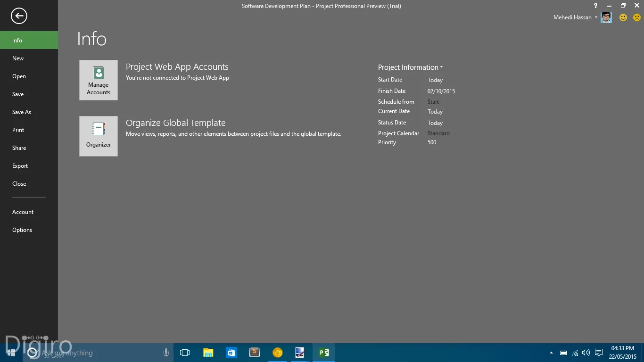Open the Export tab
Image resolution: width=644 pixels, height=362 pixels.
[29, 166]
